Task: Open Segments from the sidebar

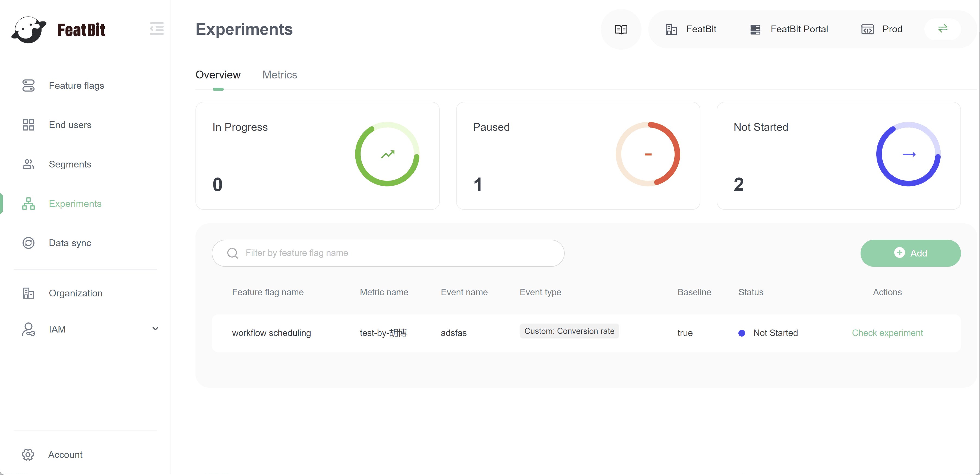Action: 70,164
